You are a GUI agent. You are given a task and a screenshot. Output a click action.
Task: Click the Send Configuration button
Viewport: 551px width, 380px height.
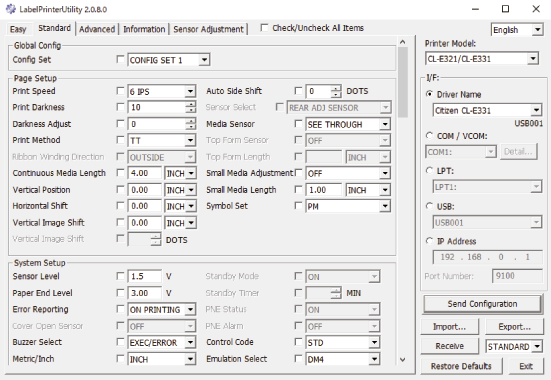(482, 304)
